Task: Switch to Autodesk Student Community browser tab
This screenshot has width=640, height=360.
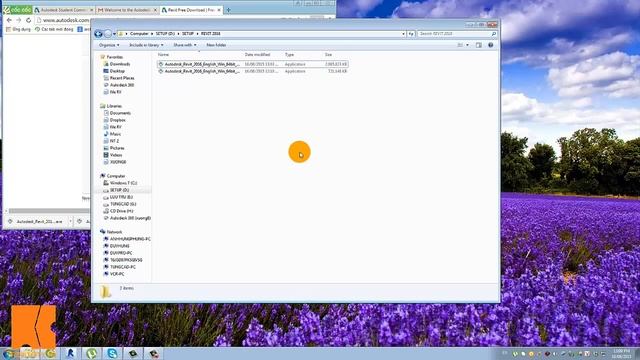Action: (x=64, y=10)
